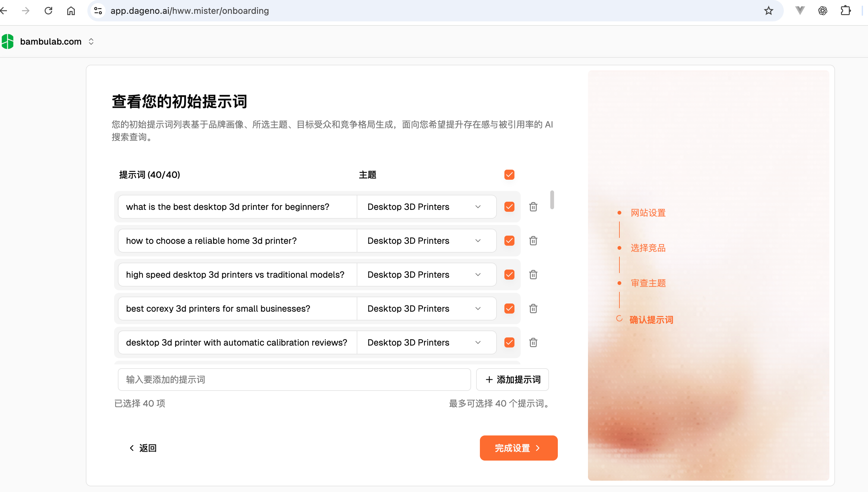Uncheck 'how to choose a reliable home 3d printer' prompt
Viewport: 868px width, 492px height.
point(509,241)
